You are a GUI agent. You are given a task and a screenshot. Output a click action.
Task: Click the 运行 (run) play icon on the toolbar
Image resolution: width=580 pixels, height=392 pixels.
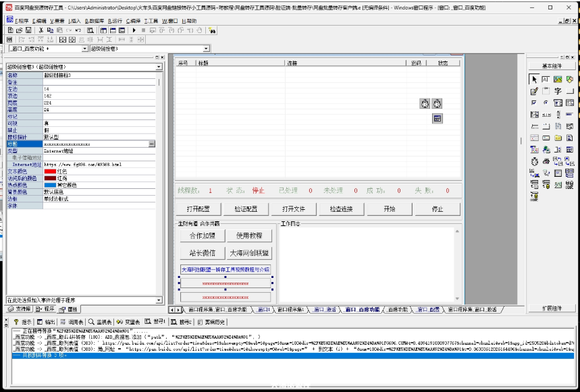(134, 30)
